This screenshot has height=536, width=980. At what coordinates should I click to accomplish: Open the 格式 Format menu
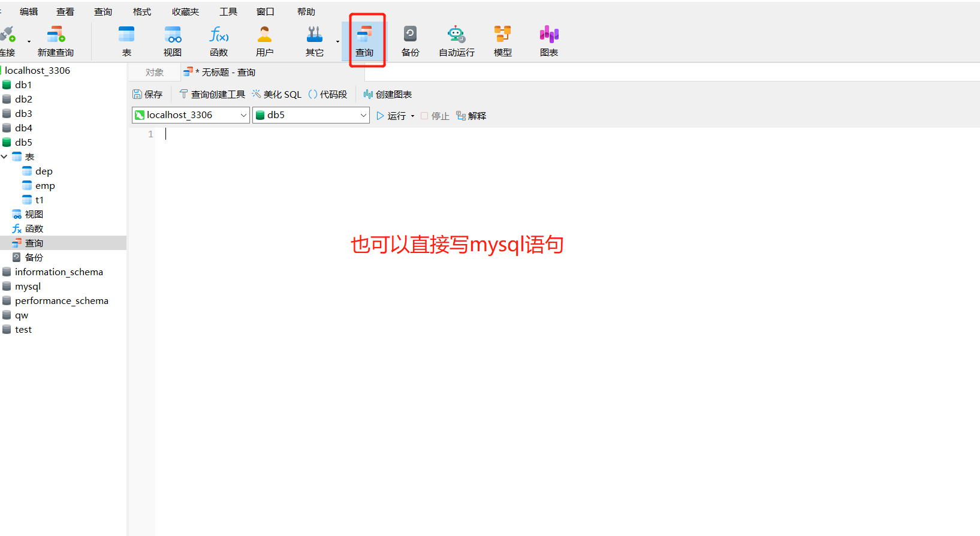click(x=142, y=11)
